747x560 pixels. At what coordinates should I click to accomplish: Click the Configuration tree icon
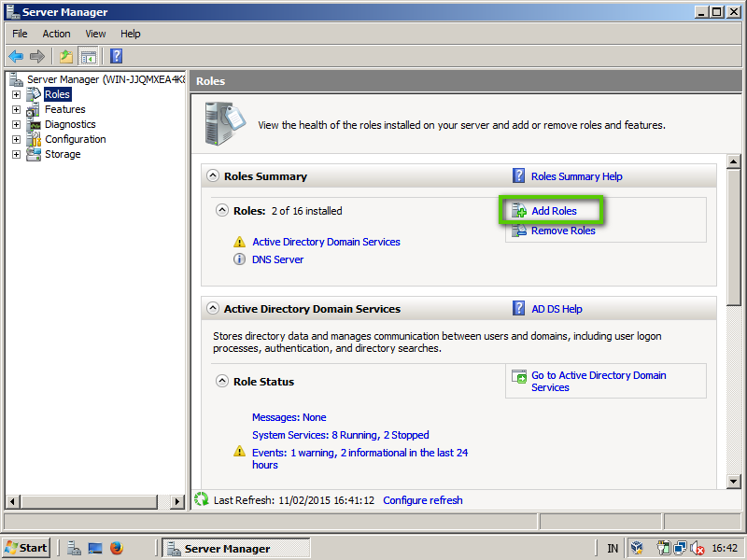34,139
